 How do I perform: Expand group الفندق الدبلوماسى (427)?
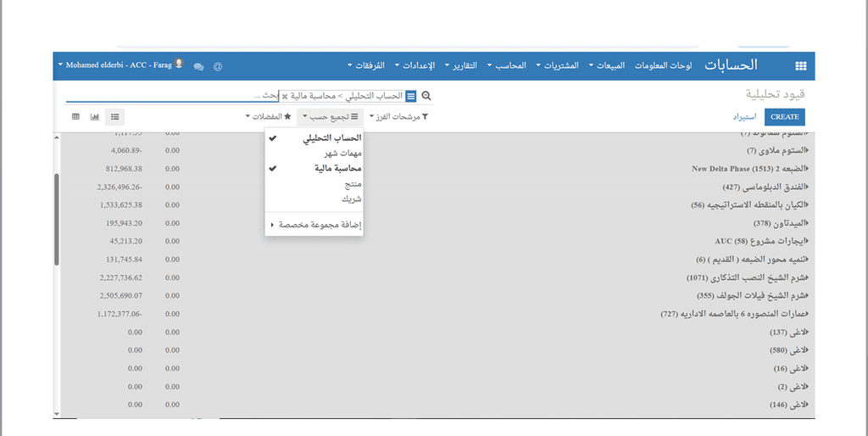(x=765, y=187)
